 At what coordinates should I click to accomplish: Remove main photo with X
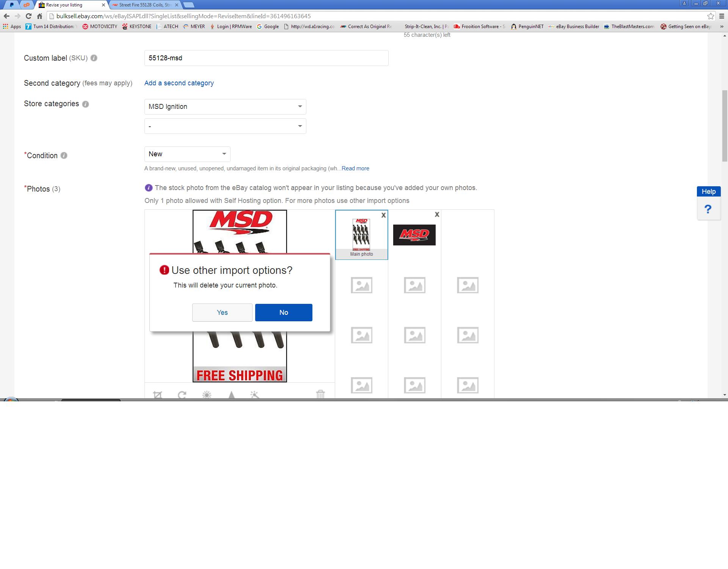click(383, 215)
